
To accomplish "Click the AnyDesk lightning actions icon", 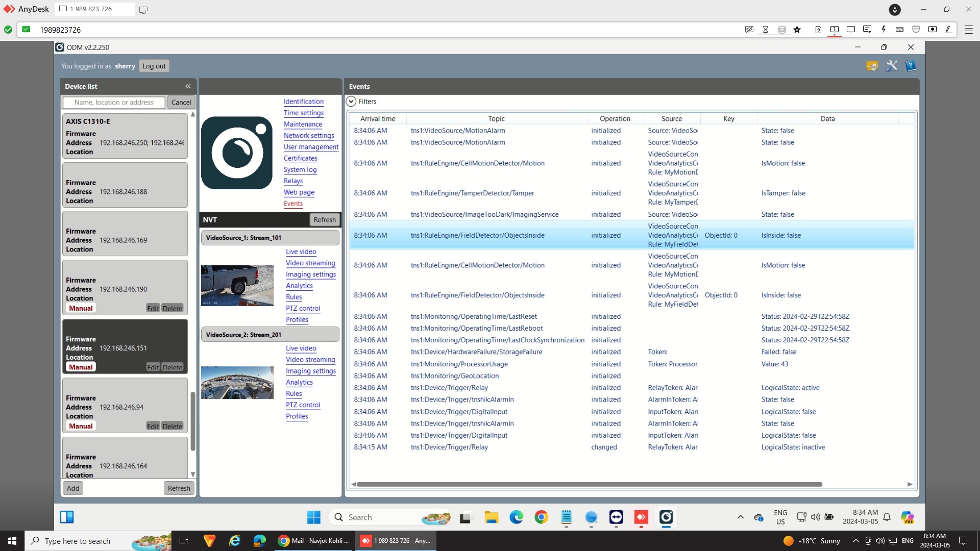I will click(884, 30).
